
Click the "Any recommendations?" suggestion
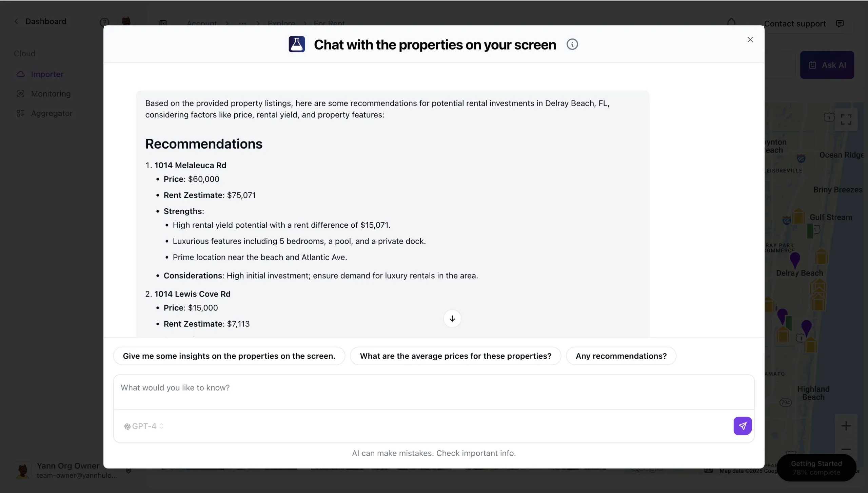click(621, 356)
